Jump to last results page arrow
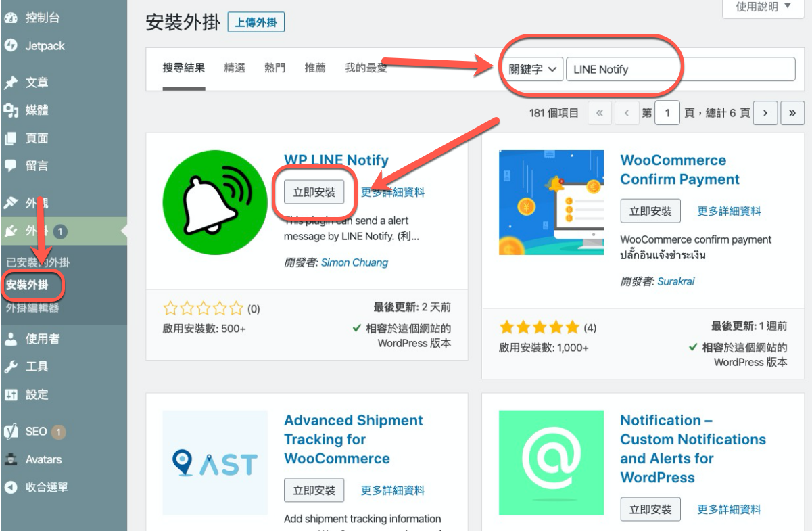This screenshot has width=812, height=531. tap(792, 113)
